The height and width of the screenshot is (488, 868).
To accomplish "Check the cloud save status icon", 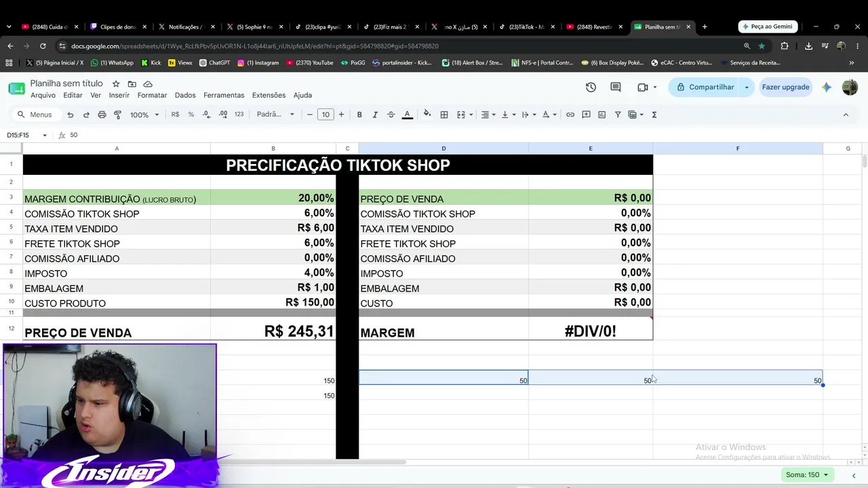I will point(148,84).
